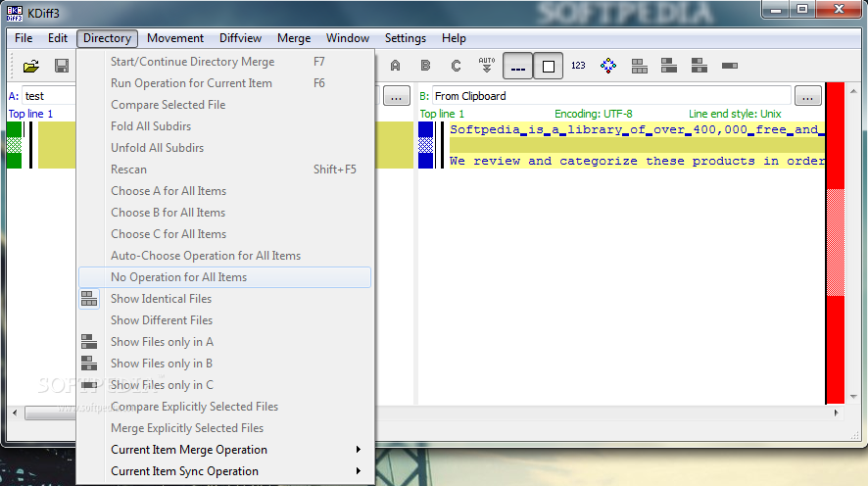Open the Settings menu
Screen dimensions: 868x486
point(406,38)
